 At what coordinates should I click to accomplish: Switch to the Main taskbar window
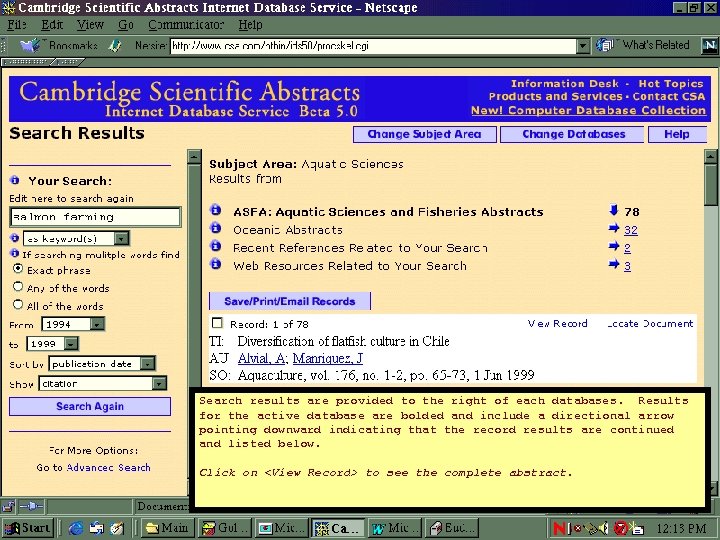tap(168, 529)
